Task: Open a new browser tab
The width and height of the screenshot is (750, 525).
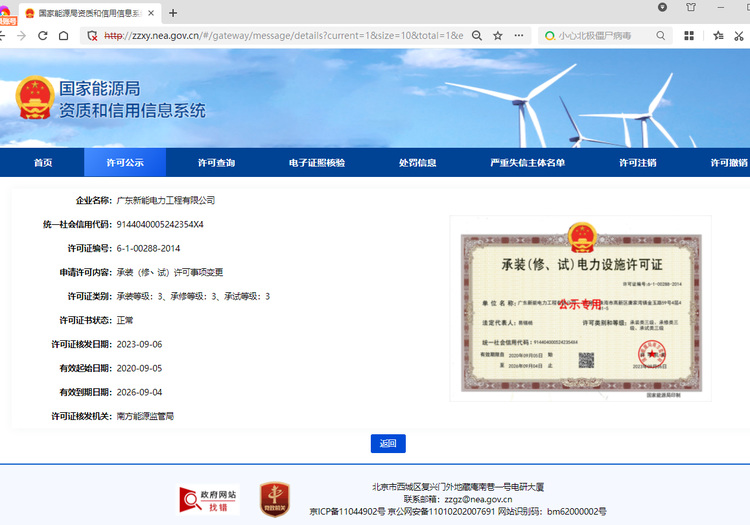Action: tap(173, 13)
